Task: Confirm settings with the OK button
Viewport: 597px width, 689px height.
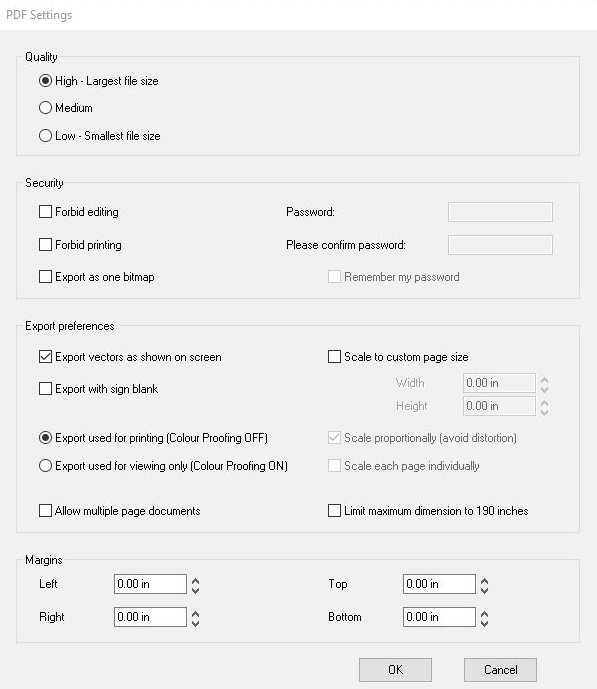Action: (395, 670)
